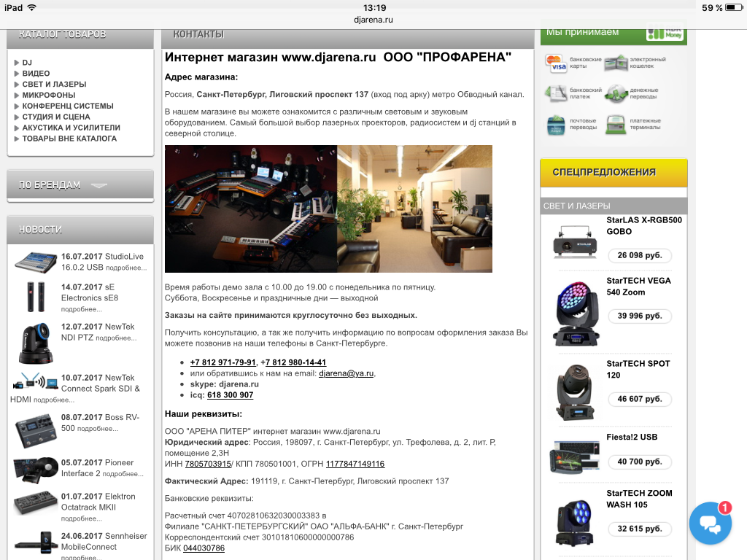The image size is (747, 560).
Task: Click the djarena@ya.ru email link
Action: 346,373
